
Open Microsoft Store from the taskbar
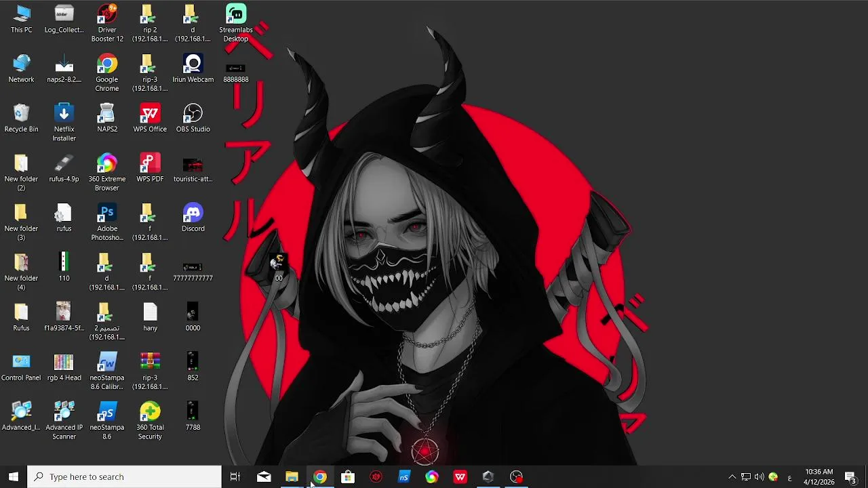click(x=348, y=476)
